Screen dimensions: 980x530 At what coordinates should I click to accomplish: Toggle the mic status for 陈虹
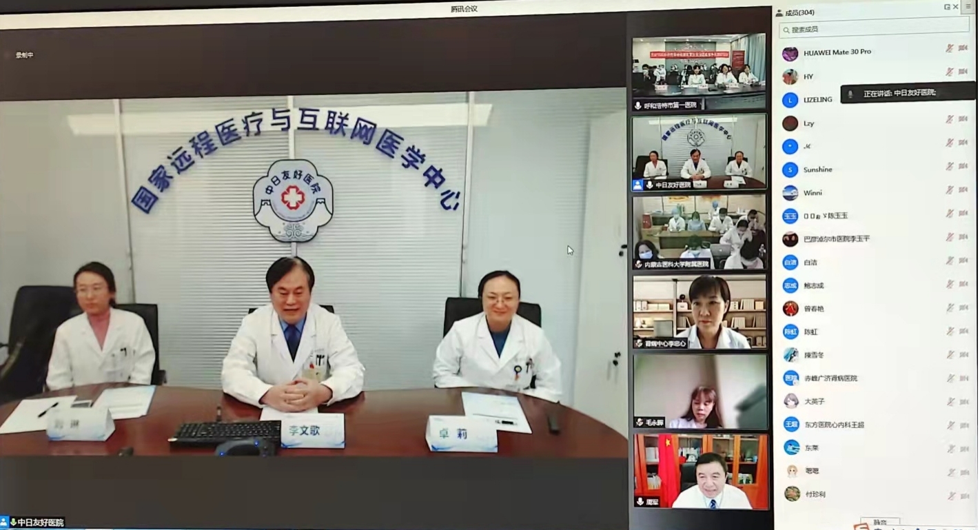click(x=950, y=331)
